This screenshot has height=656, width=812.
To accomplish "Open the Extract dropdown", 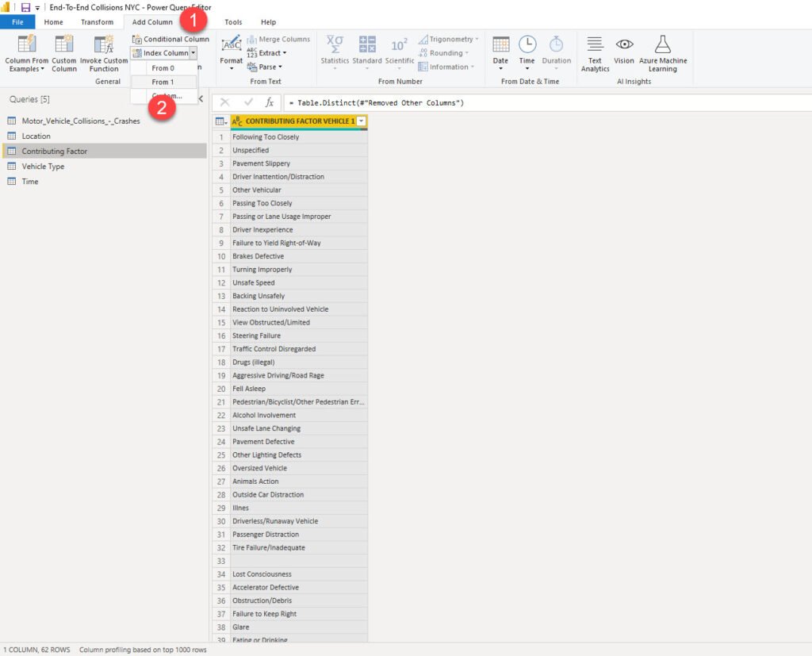I will (266, 53).
